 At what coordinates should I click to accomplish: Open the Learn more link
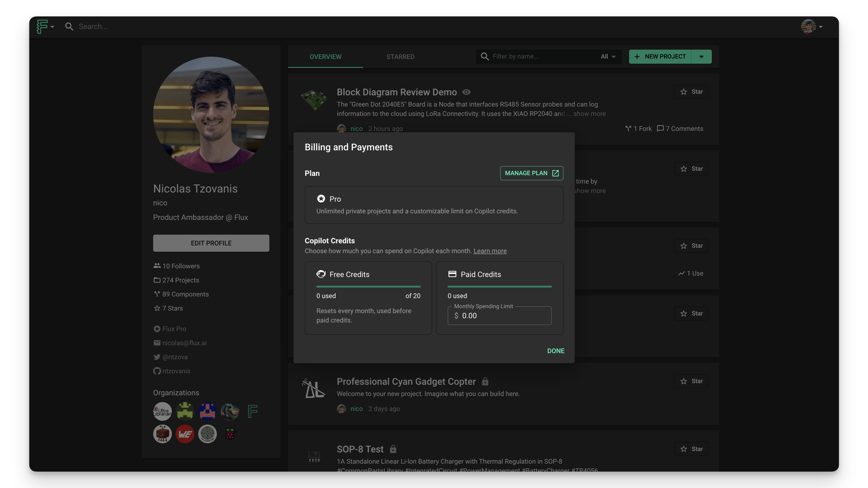point(490,251)
